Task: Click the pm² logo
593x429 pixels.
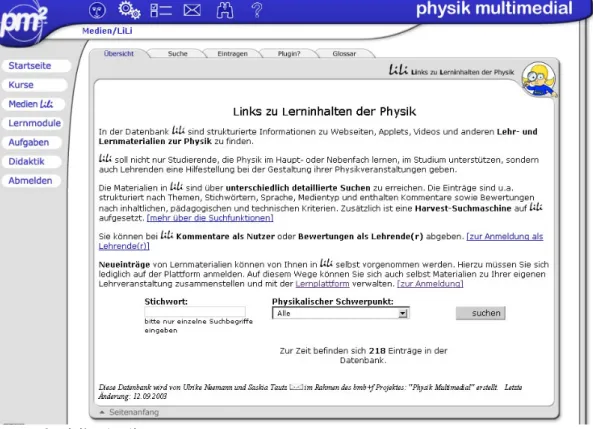Action: click(23, 23)
